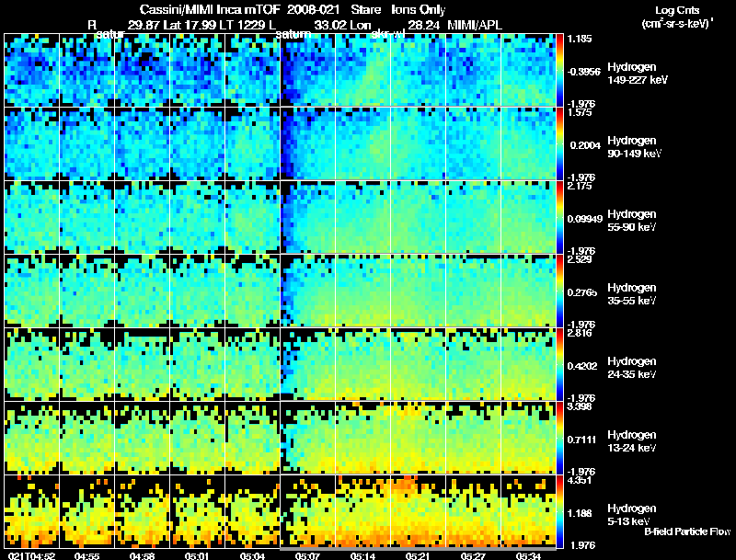Click the time axis label '04:55'
The height and width of the screenshot is (560, 736).
pyautogui.click(x=86, y=555)
